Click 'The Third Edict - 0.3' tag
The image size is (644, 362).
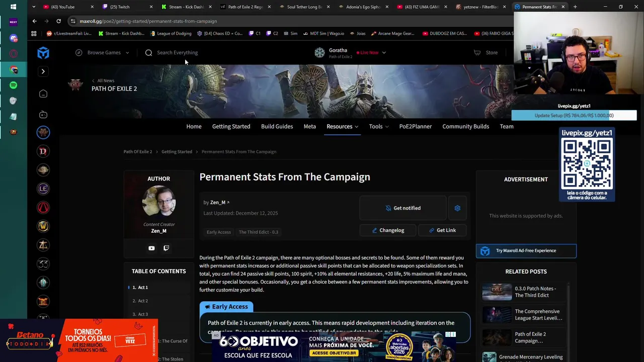[x=258, y=232]
